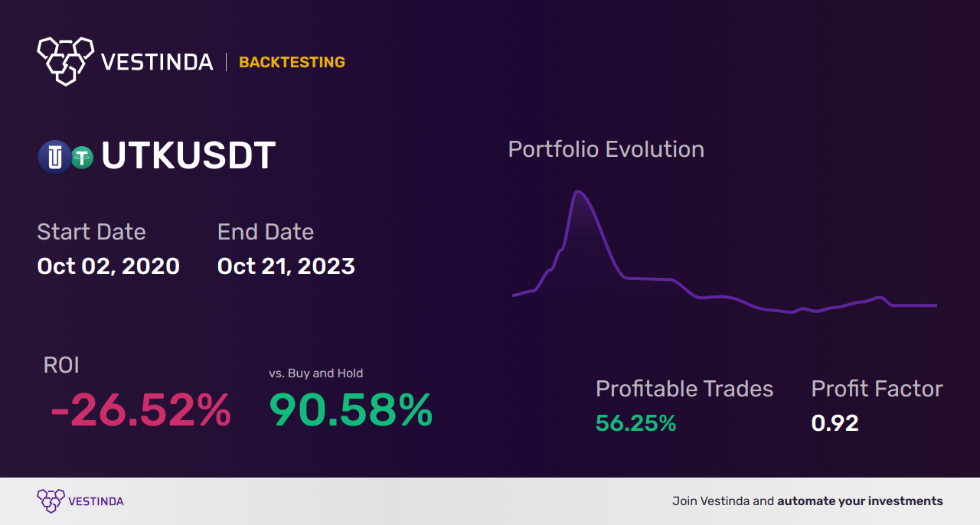Screen dimensions: 980x525
Task: Click the Portfolio Evolution chart heading
Action: (606, 149)
